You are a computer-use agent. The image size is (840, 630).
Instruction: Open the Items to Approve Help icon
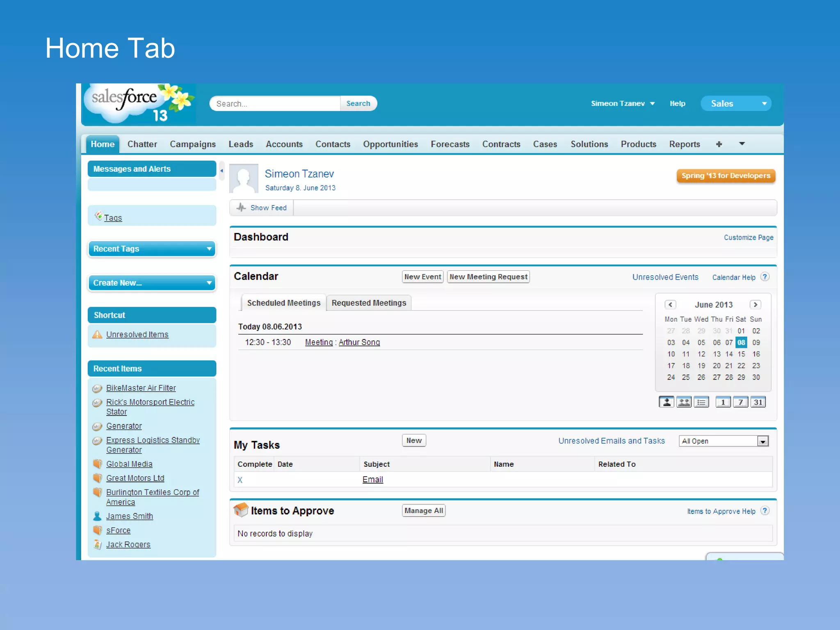(765, 511)
